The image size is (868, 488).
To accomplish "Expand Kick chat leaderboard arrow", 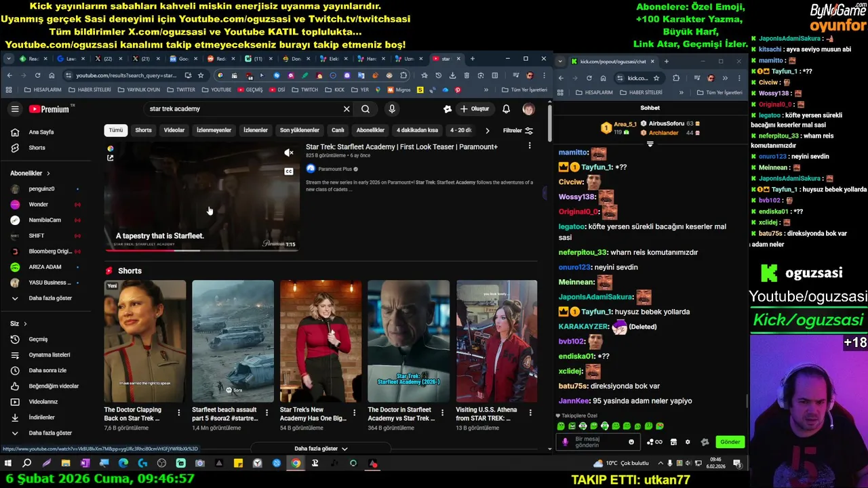I will point(650,144).
